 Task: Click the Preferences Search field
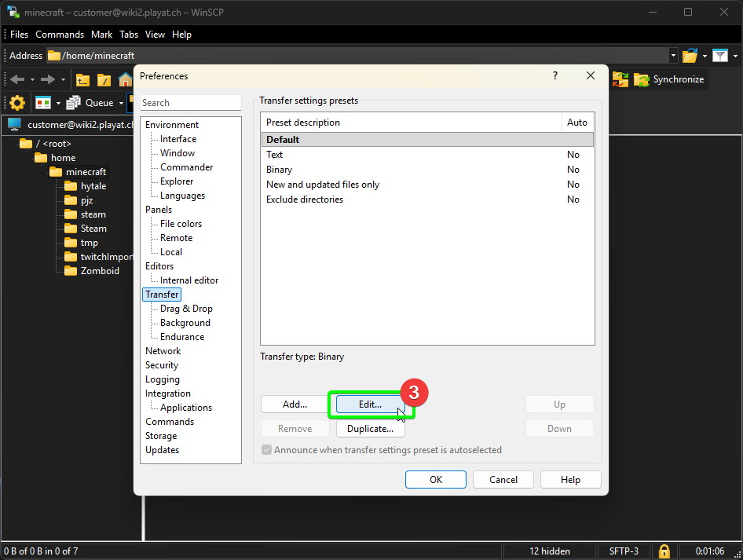[191, 103]
